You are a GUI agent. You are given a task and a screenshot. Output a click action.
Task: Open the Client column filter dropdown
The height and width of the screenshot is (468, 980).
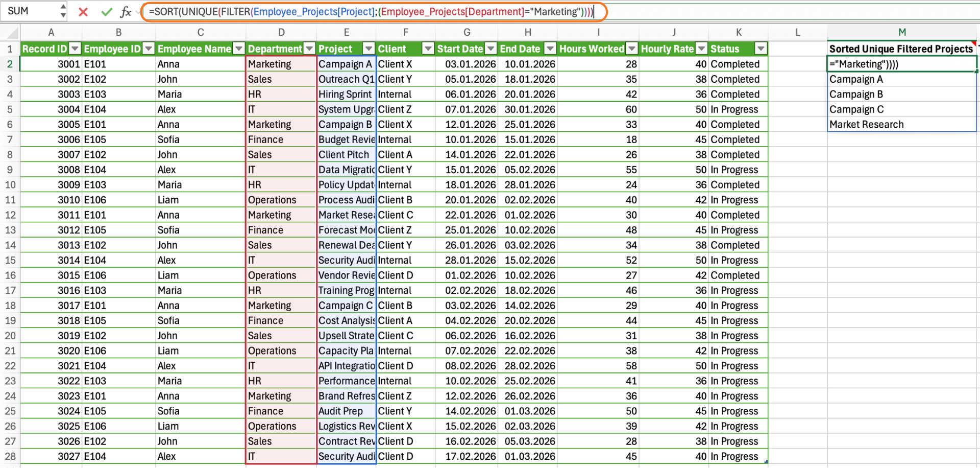[x=428, y=49]
